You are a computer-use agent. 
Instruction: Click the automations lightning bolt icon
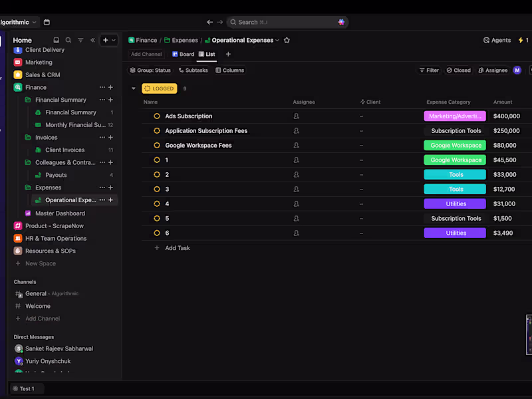tap(521, 40)
